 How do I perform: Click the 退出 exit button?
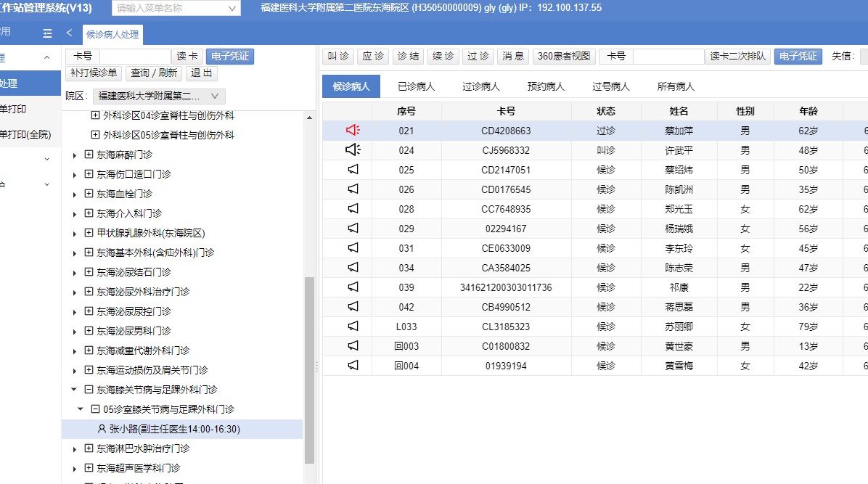point(202,73)
